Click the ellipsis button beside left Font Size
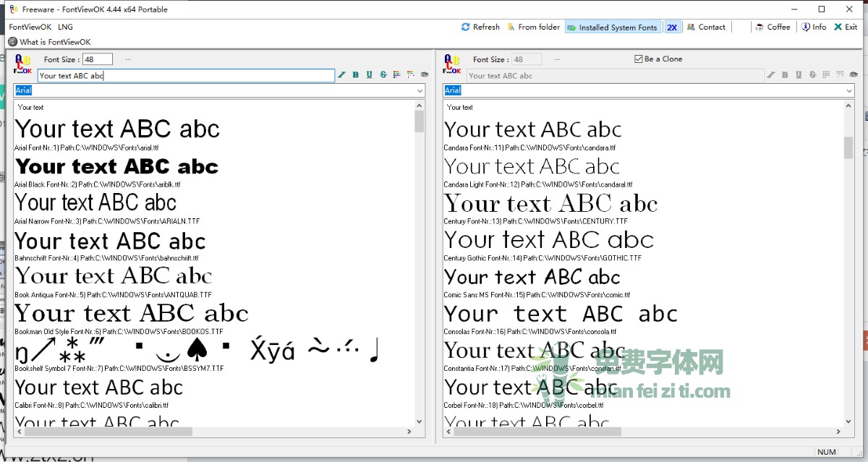This screenshot has height=462, width=868. click(128, 59)
